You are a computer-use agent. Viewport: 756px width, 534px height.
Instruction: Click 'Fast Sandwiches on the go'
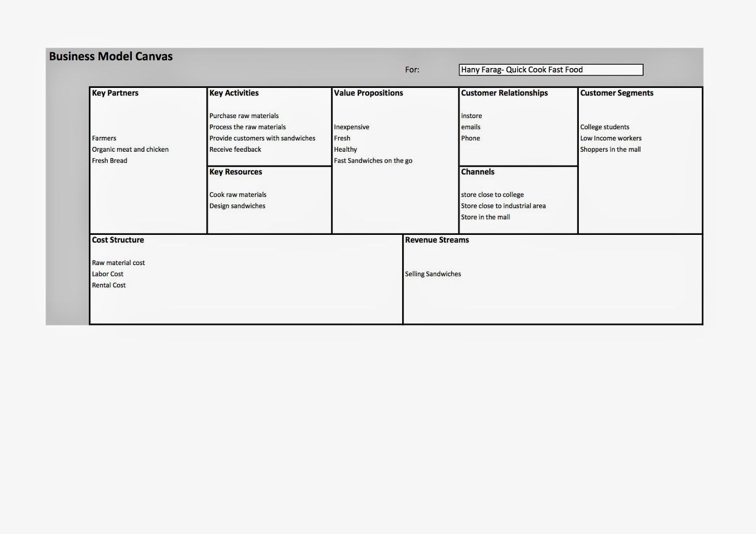[373, 161]
